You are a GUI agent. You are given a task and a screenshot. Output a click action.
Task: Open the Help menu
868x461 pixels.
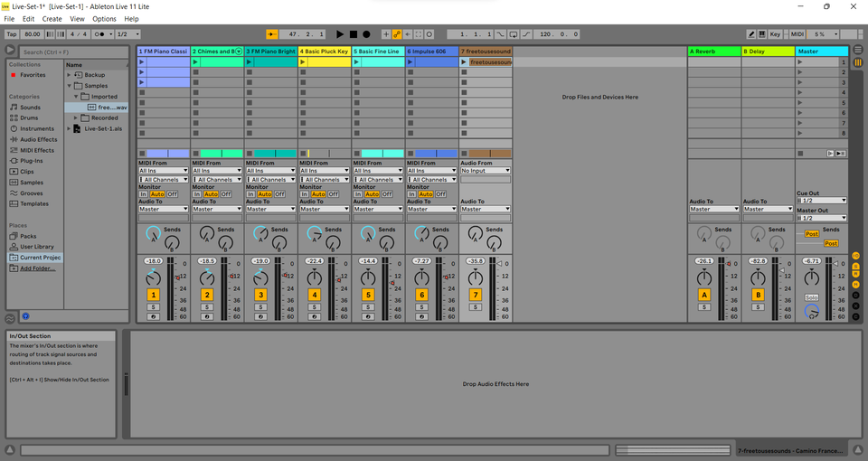(131, 19)
